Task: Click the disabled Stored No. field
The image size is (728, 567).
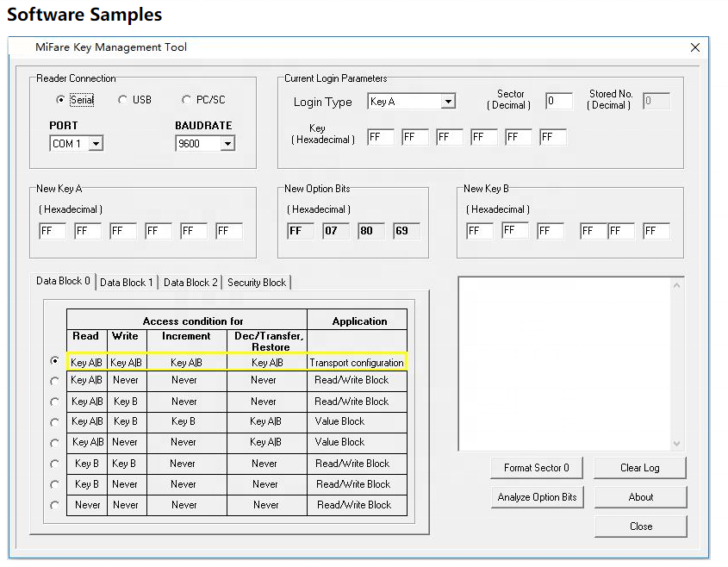Action: click(x=656, y=101)
